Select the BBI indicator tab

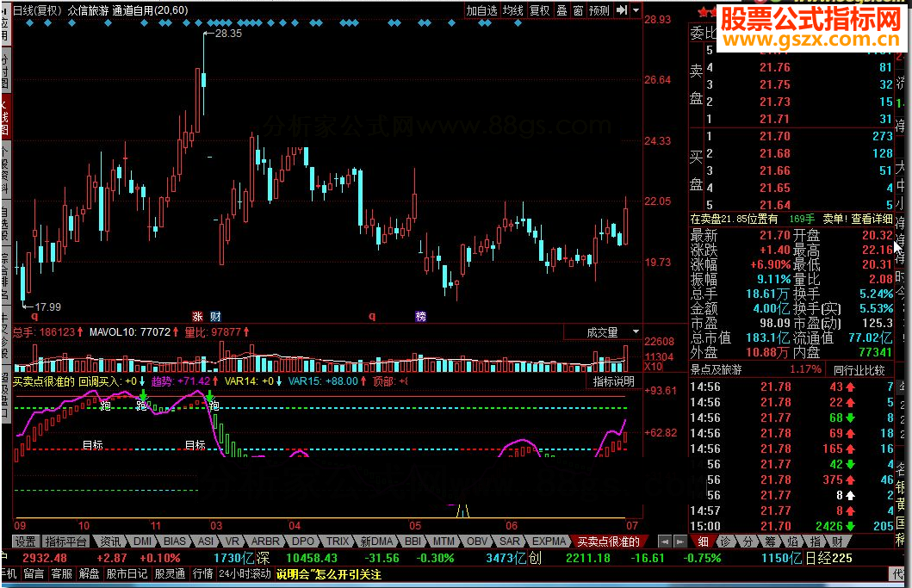point(413,542)
